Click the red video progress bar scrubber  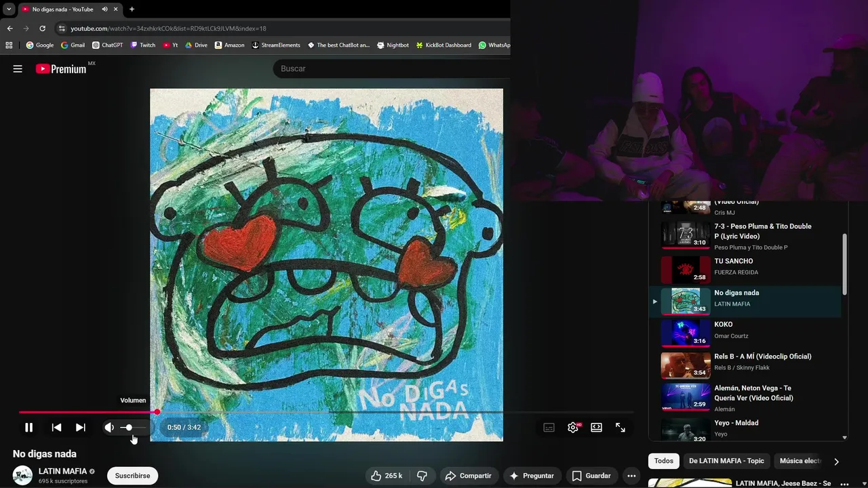pos(157,412)
